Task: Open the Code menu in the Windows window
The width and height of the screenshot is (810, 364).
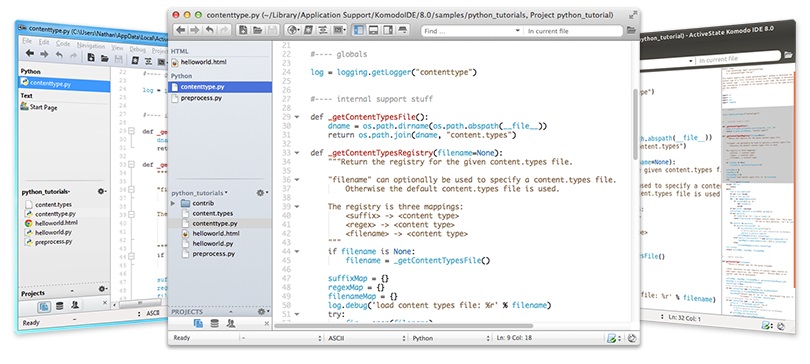Action: pos(63,44)
